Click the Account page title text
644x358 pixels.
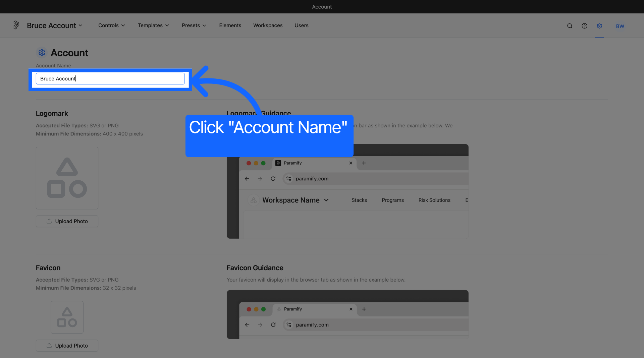pyautogui.click(x=69, y=53)
